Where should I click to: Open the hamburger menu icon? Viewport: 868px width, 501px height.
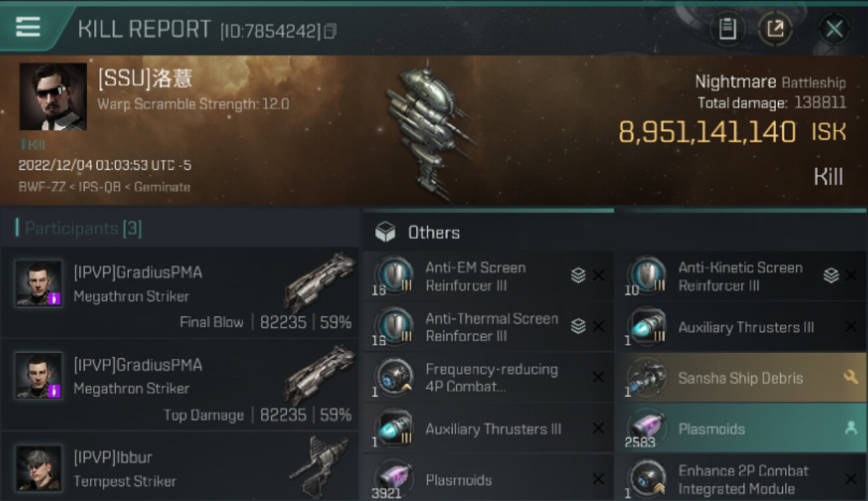(28, 27)
